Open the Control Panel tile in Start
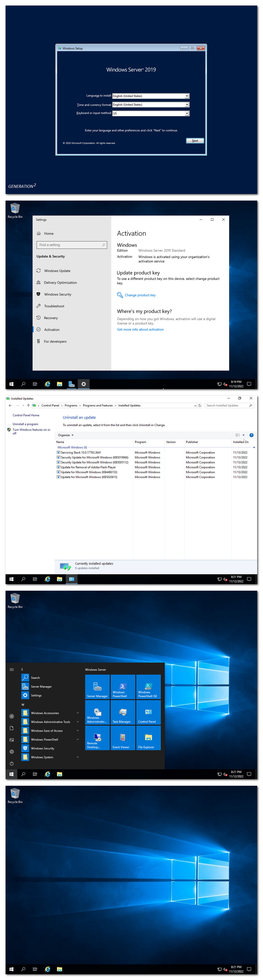The width and height of the screenshot is (263, 980). 148,712
